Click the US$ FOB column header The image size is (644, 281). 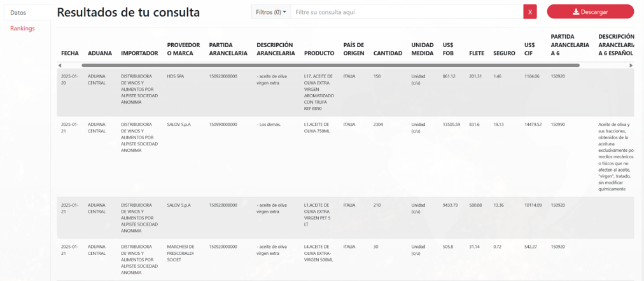[x=449, y=49]
